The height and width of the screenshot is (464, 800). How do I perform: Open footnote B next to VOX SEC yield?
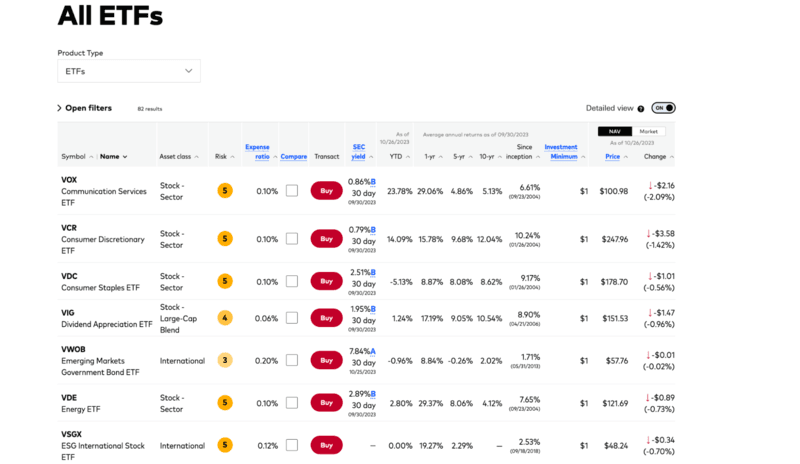[x=373, y=182]
